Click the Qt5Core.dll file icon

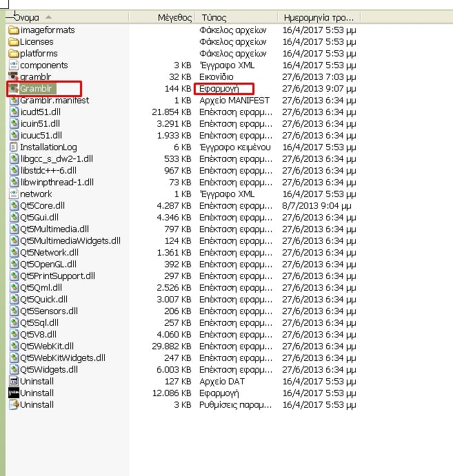click(x=14, y=206)
